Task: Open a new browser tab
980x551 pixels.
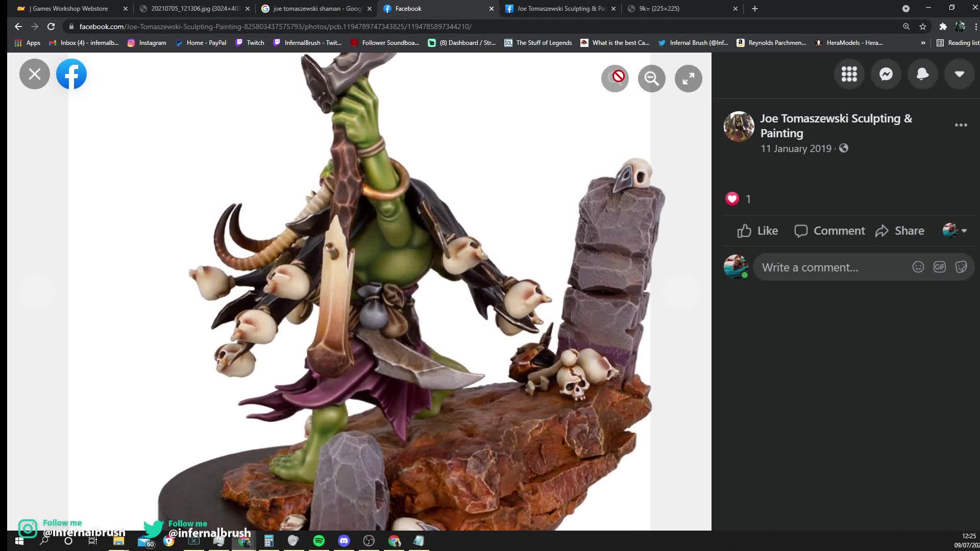Action: point(755,9)
